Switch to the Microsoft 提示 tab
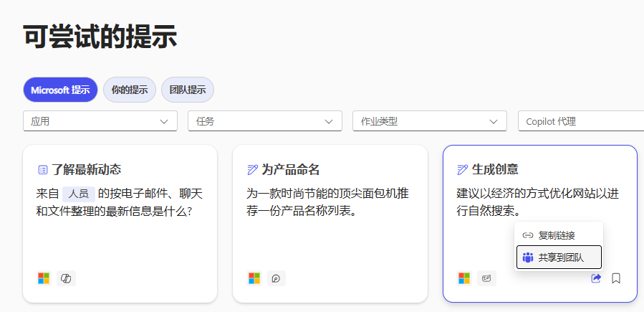Image resolution: width=644 pixels, height=312 pixels. (x=60, y=90)
